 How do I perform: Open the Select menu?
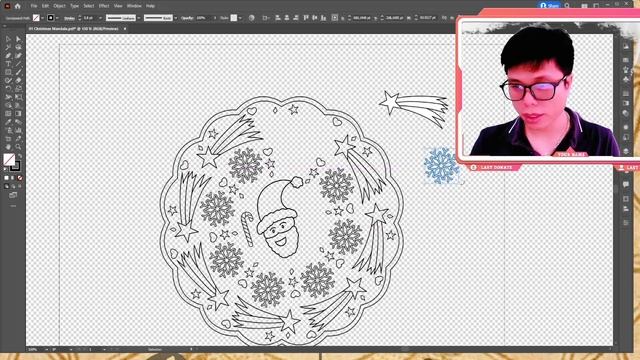point(89,6)
